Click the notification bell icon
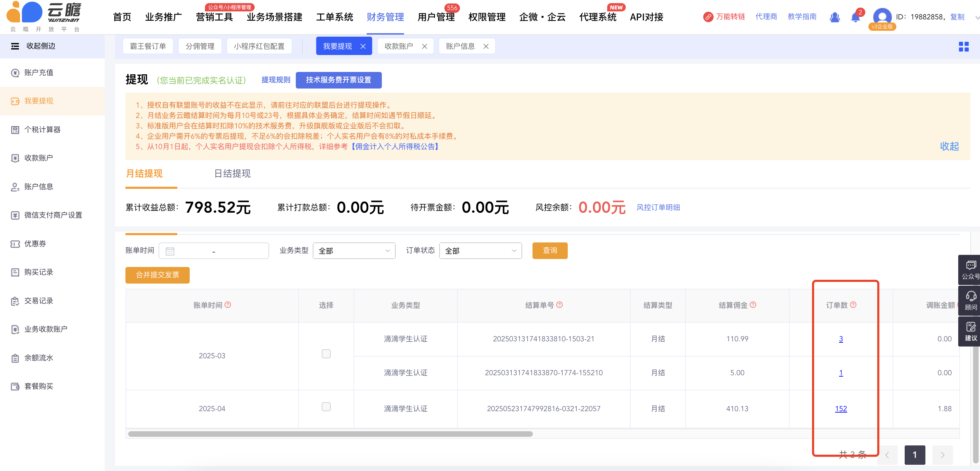Screen dimensions: 980x471 (x=855, y=17)
